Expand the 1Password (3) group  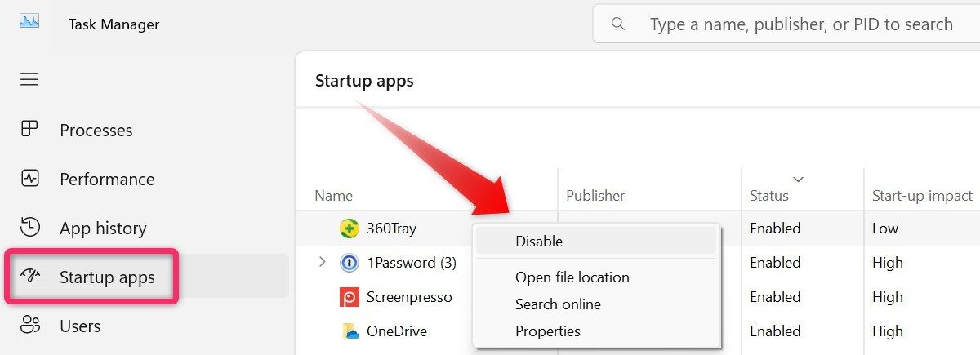[x=322, y=262]
